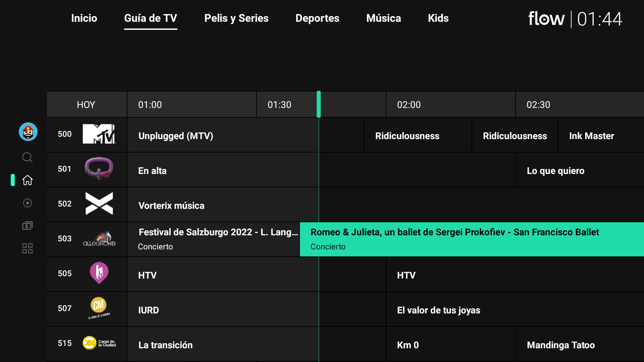644x362 pixels.
Task: Open the apps grid icon
Action: click(28, 248)
